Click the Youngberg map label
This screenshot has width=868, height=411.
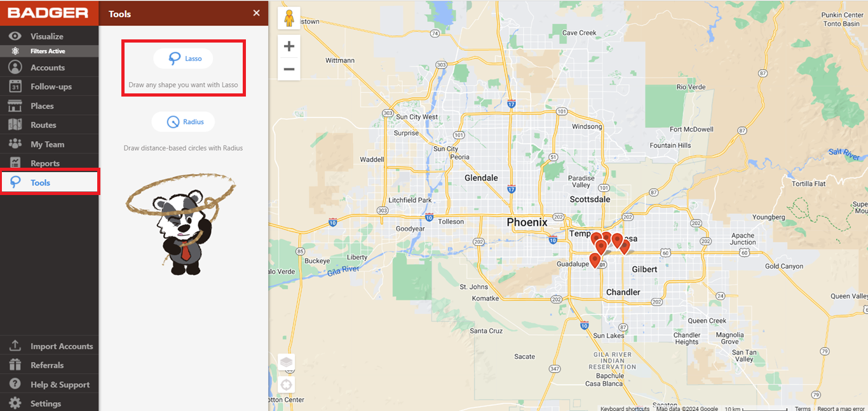click(x=768, y=217)
